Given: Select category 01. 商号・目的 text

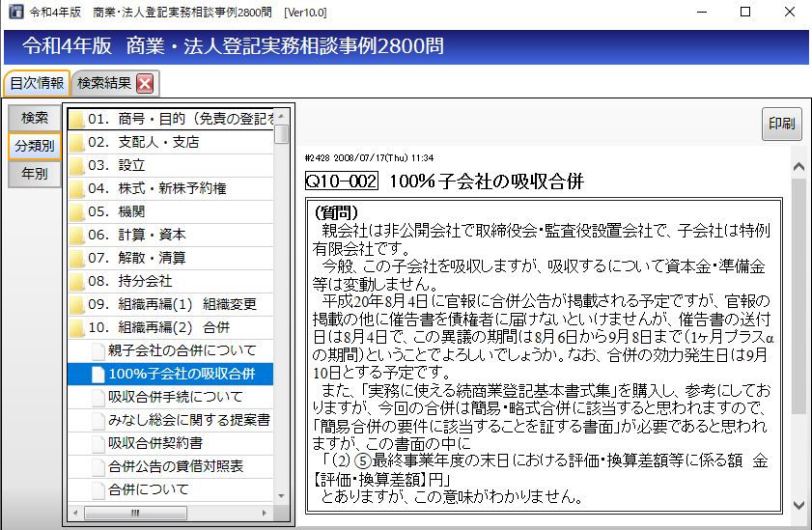Looking at the screenshot, I should click(x=181, y=119).
